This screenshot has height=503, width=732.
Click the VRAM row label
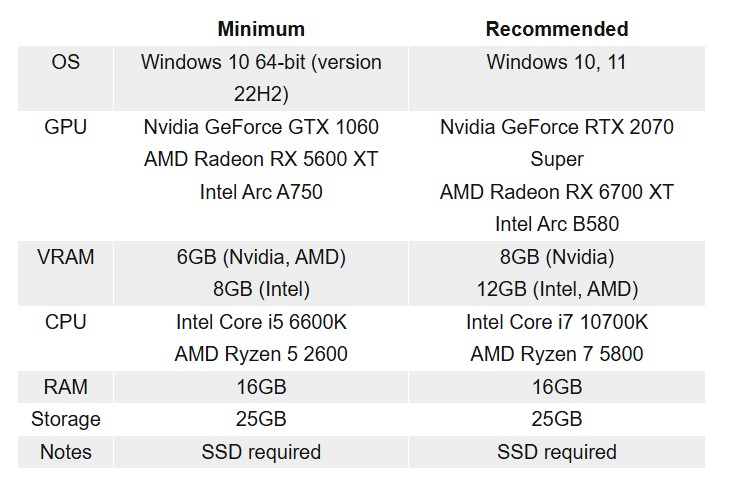65,257
